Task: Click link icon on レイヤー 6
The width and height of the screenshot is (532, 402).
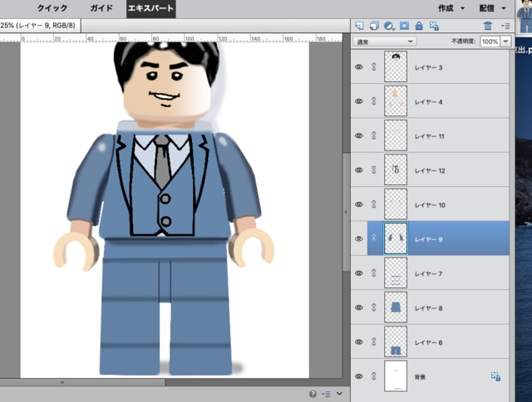Action: click(373, 341)
